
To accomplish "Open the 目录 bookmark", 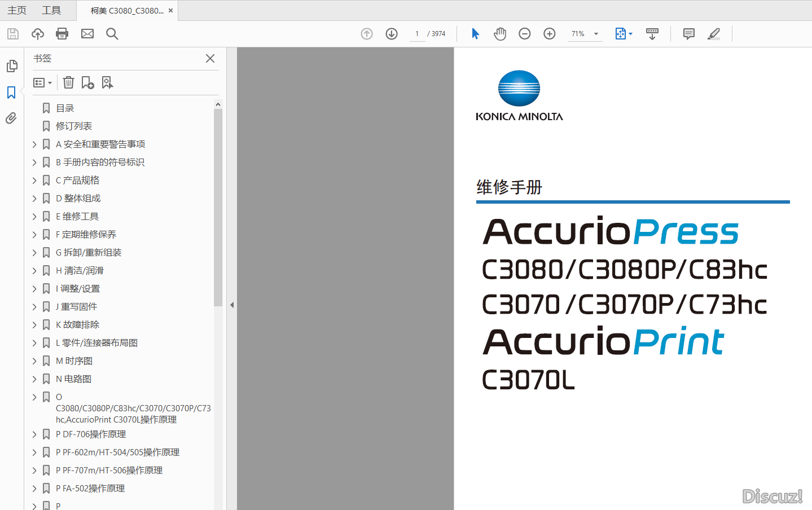I will tap(65, 108).
